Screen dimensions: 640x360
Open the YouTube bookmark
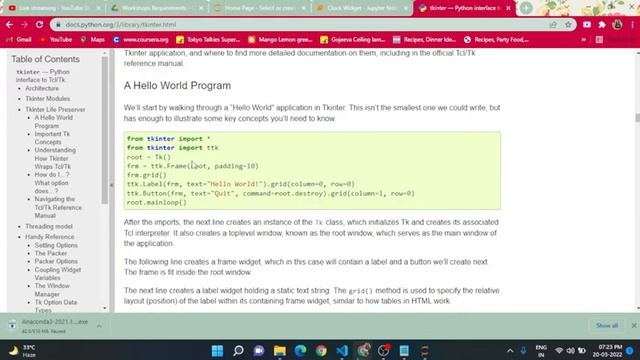(56, 40)
